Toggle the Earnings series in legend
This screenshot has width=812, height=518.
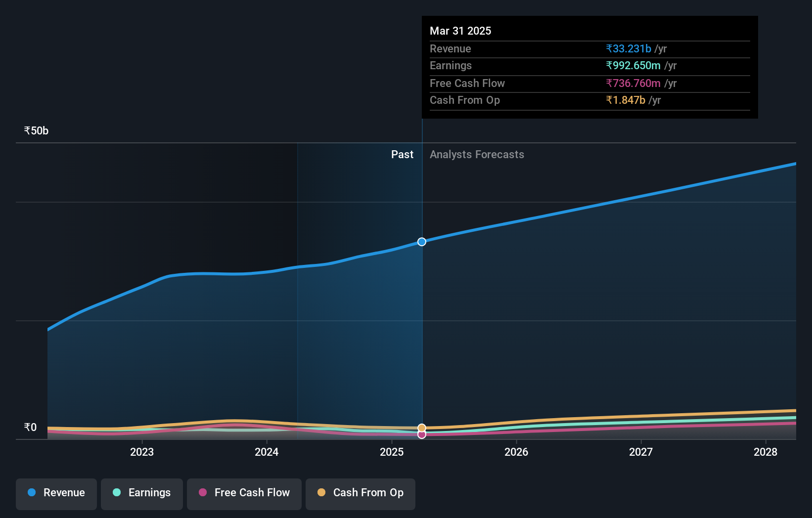click(142, 494)
